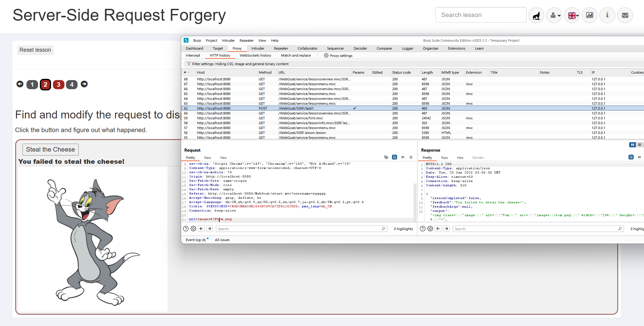Toggle show newline characters in response

(x=639, y=157)
